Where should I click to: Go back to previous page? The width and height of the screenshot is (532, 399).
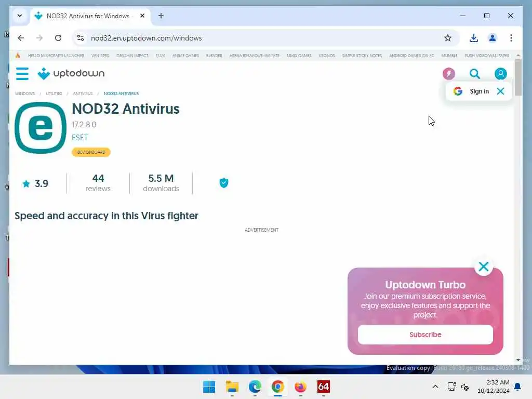pos(21,38)
